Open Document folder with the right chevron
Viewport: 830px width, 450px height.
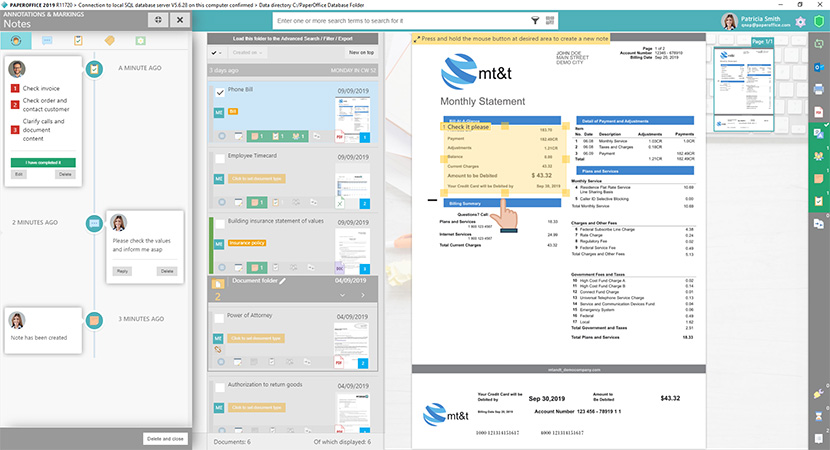tap(363, 295)
